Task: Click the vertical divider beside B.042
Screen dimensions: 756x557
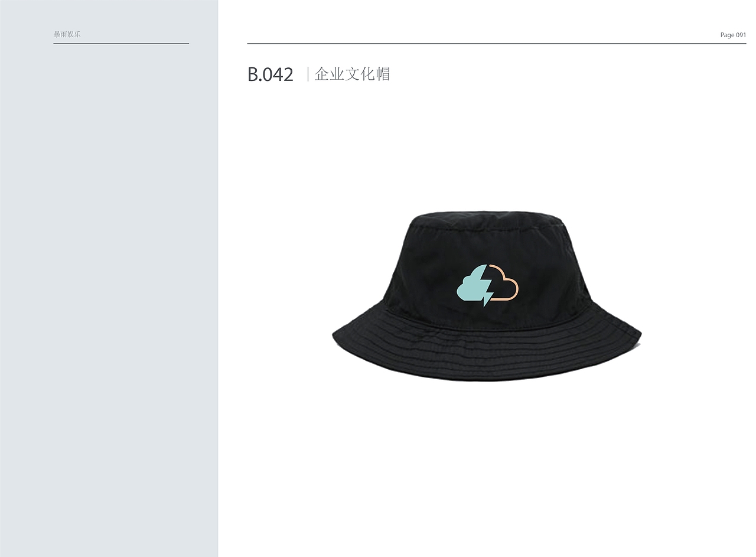Action: click(x=308, y=74)
